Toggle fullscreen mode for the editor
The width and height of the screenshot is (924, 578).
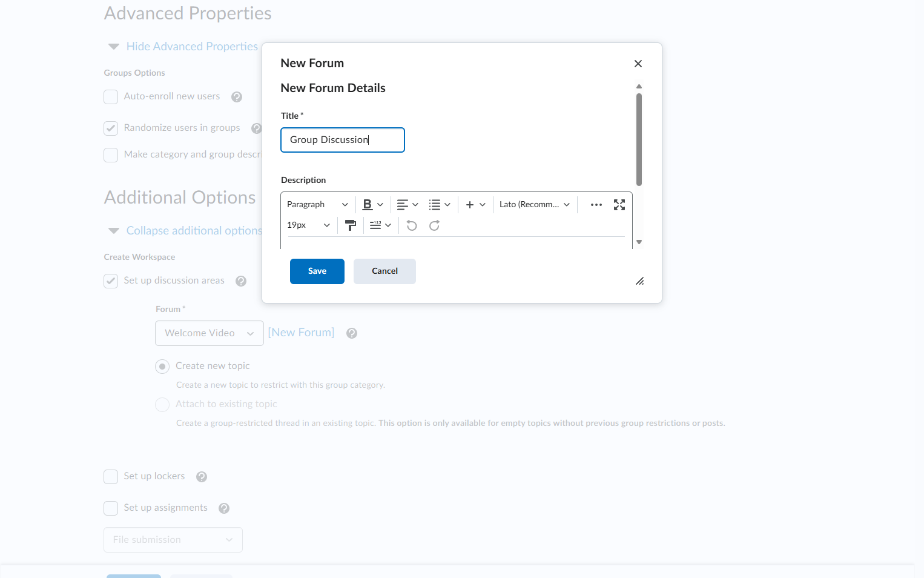pyautogui.click(x=619, y=205)
